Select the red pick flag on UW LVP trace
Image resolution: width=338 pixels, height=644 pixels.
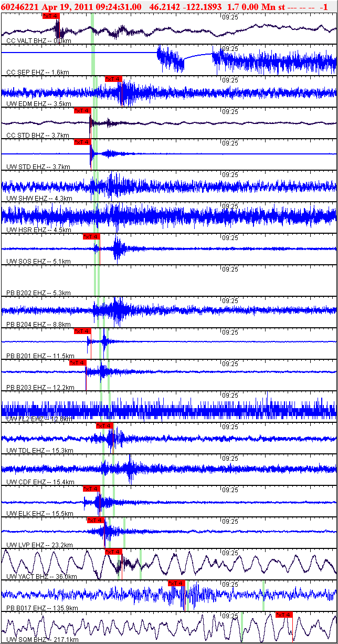[96, 520]
